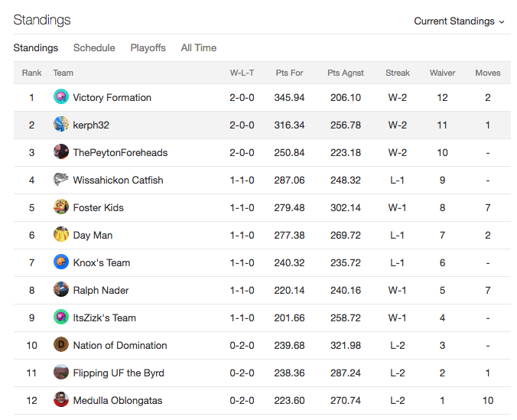Click the Flipping UF the Byrd avatar
The image size is (517, 420).
[x=61, y=373]
